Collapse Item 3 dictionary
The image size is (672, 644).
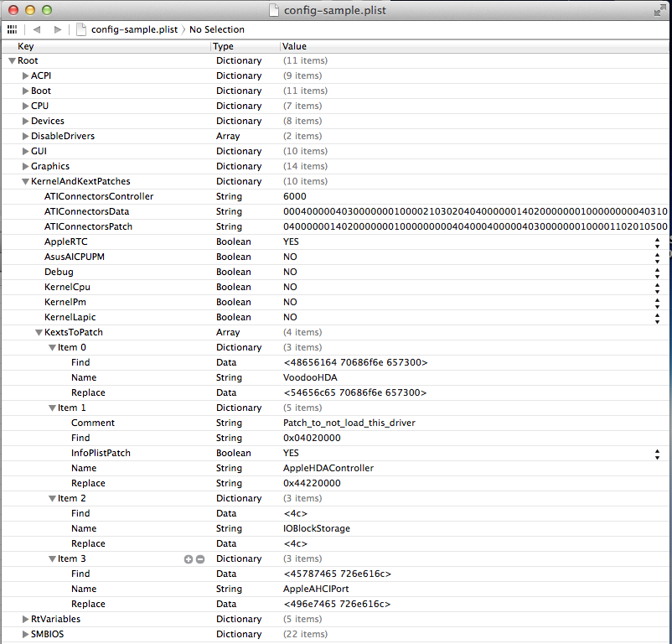52,559
